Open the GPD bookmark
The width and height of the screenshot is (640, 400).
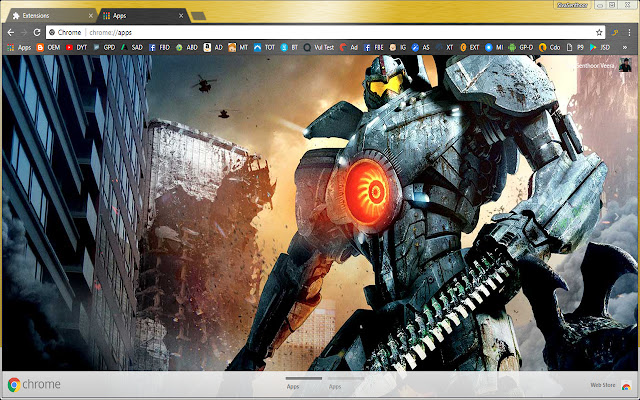104,47
